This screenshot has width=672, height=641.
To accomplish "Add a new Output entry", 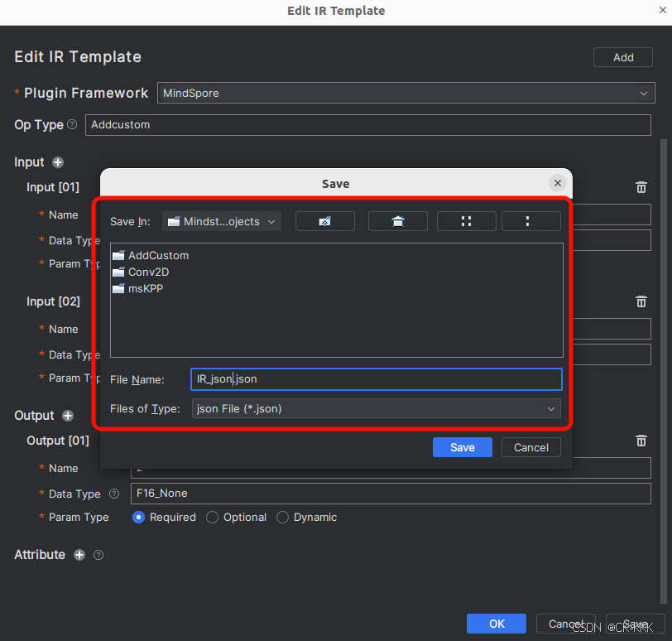I will click(x=68, y=416).
